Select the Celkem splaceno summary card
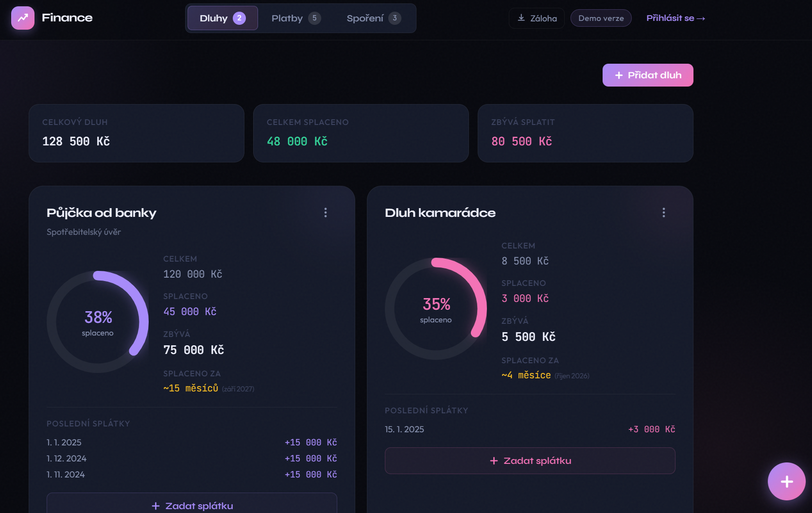The image size is (812, 513). [x=361, y=133]
